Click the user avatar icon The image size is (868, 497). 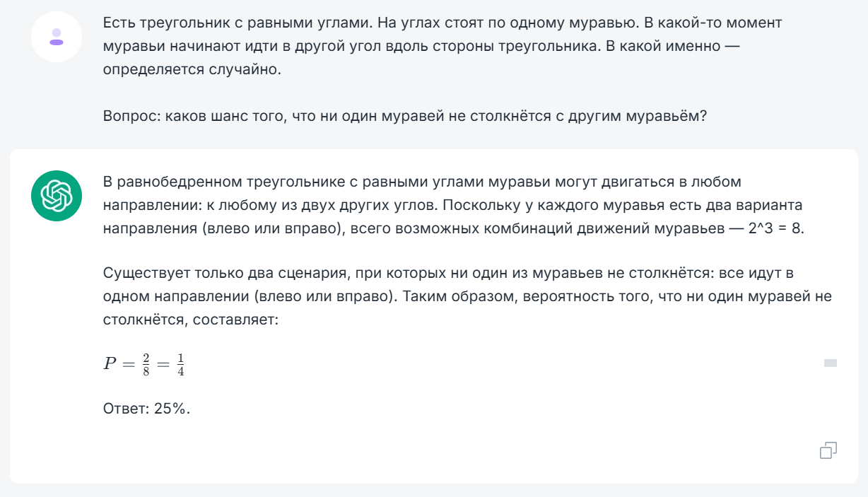[57, 37]
